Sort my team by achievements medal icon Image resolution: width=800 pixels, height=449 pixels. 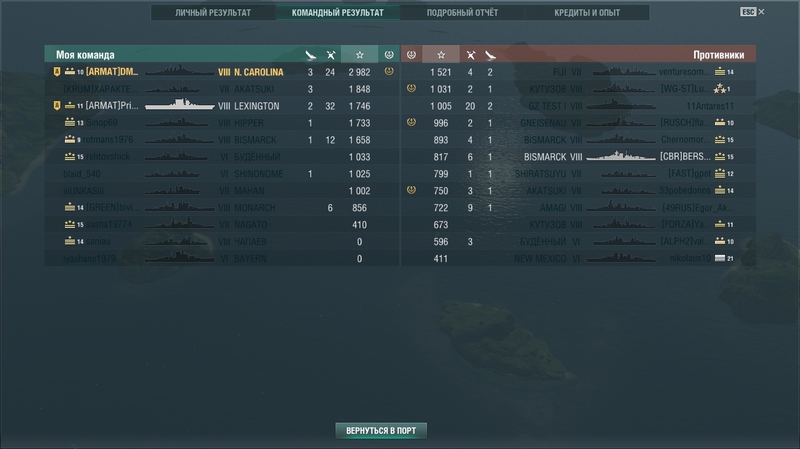[389, 55]
